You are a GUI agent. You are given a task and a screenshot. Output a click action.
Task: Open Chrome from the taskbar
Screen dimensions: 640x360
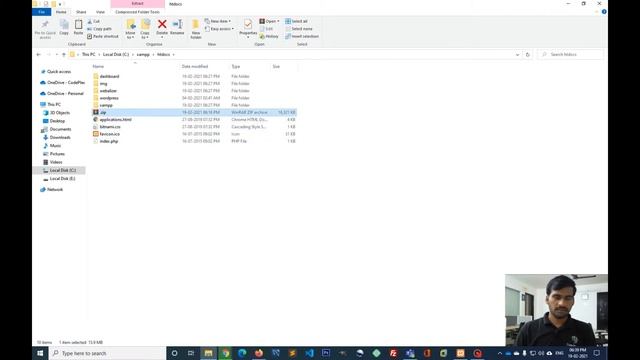coord(225,353)
